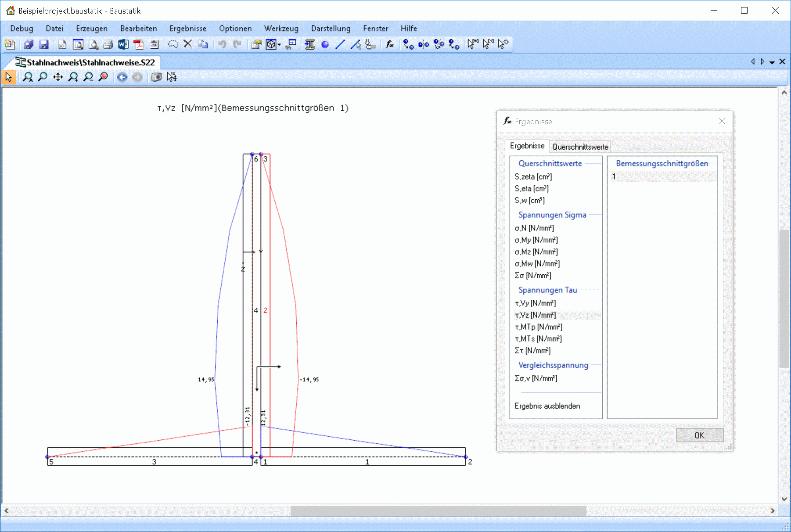Click the vertical scrollbar down arrow
Viewport: 791px width, 532px height.
click(x=784, y=499)
